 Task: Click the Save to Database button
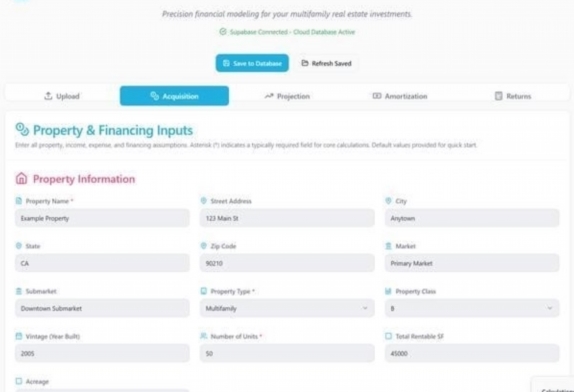point(252,63)
